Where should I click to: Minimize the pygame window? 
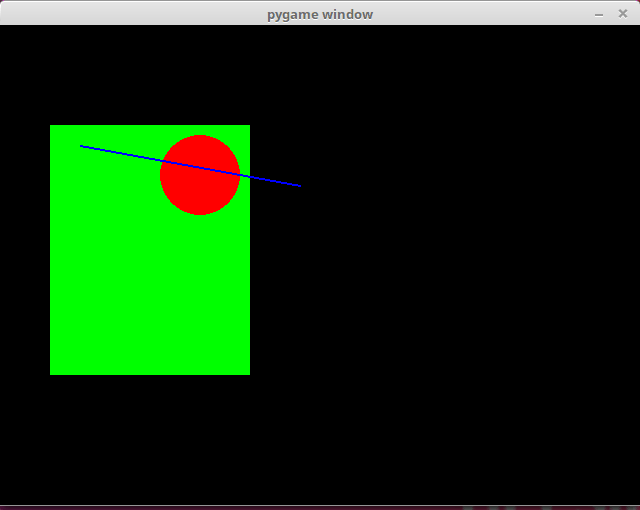coord(599,14)
